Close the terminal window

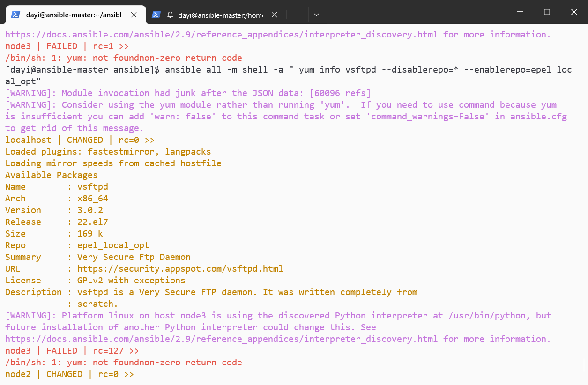[574, 12]
